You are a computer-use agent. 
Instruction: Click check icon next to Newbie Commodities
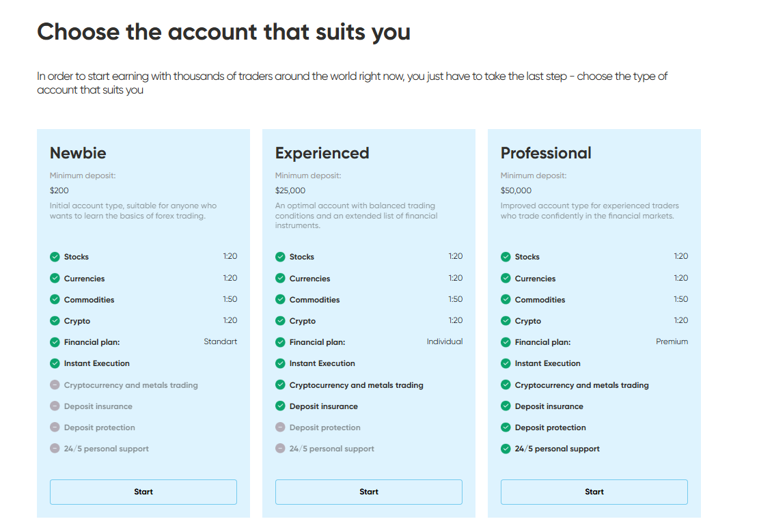coord(55,299)
